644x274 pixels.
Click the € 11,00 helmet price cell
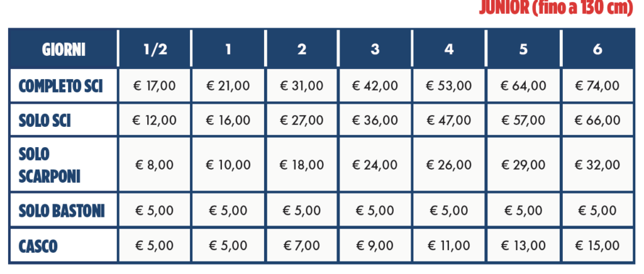click(x=448, y=246)
